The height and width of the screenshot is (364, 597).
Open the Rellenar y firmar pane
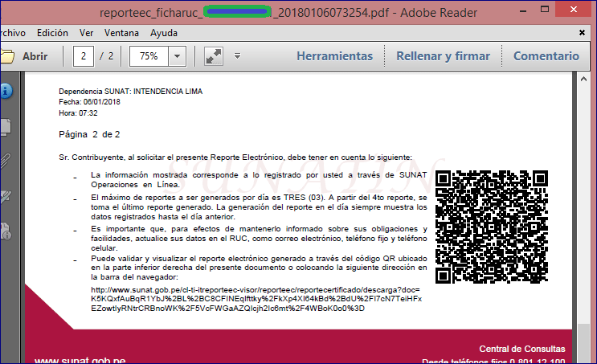(443, 56)
